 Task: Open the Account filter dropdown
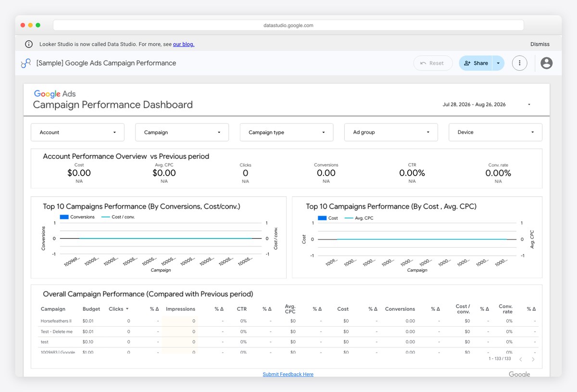[77, 132]
